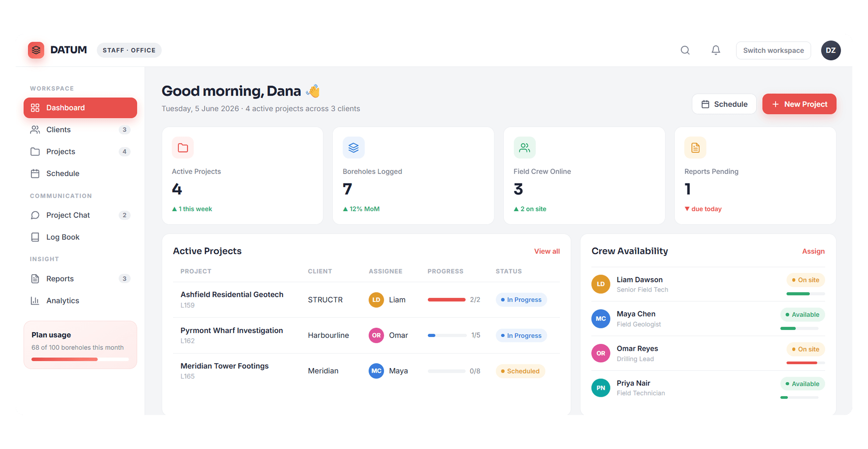Click the Active Projects folder icon

click(183, 147)
